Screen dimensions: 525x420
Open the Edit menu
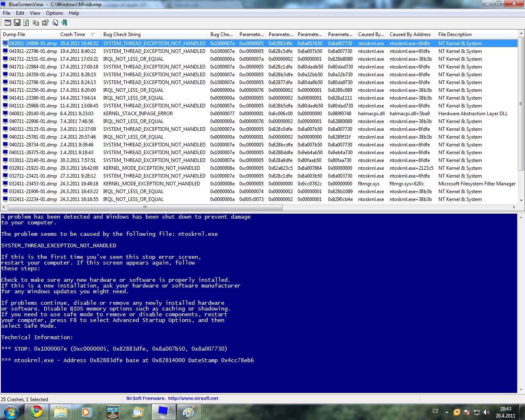[20, 13]
